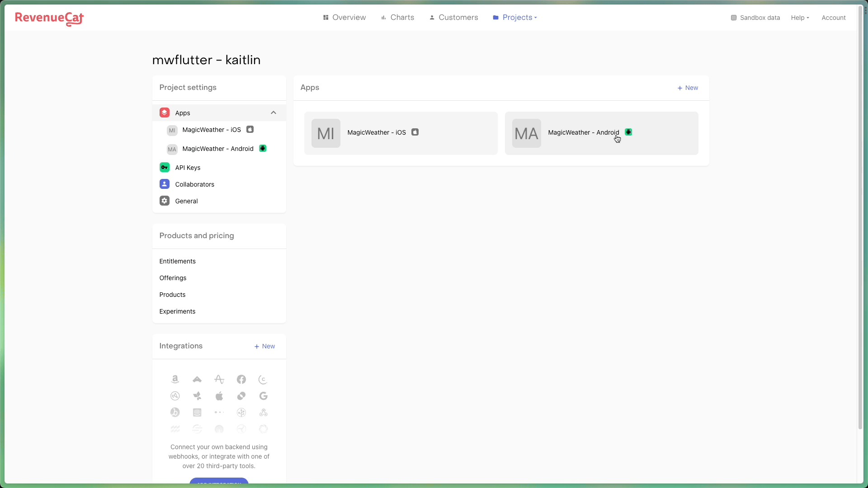Select the Amazon integration icon
Viewport: 868px width, 488px height.
[175, 380]
